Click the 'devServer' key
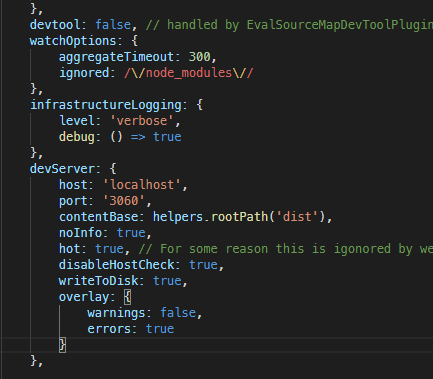This screenshot has width=433, height=379. tap(62, 169)
